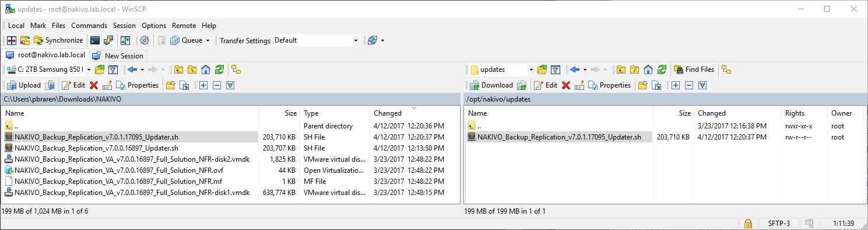Image resolution: width=868 pixels, height=230 pixels.
Task: Click the Download button
Action: [491, 85]
